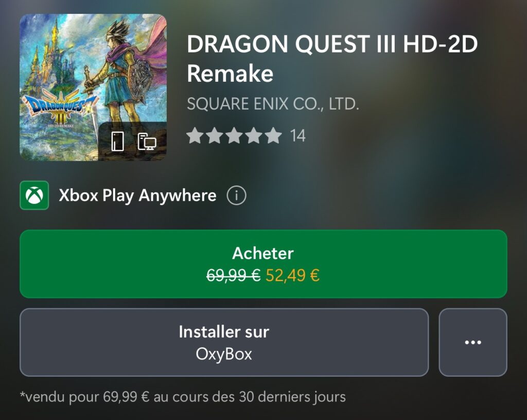The image size is (527, 420).
Task: Tap the first rating star
Action: (x=195, y=136)
